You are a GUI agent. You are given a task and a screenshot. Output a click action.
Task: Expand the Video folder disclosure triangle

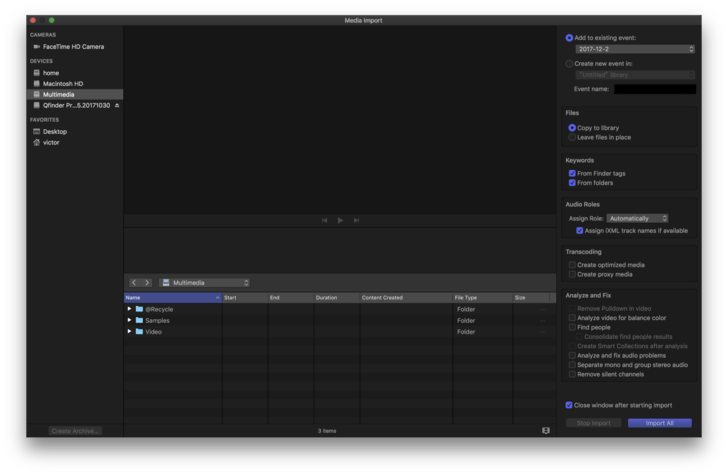(129, 331)
